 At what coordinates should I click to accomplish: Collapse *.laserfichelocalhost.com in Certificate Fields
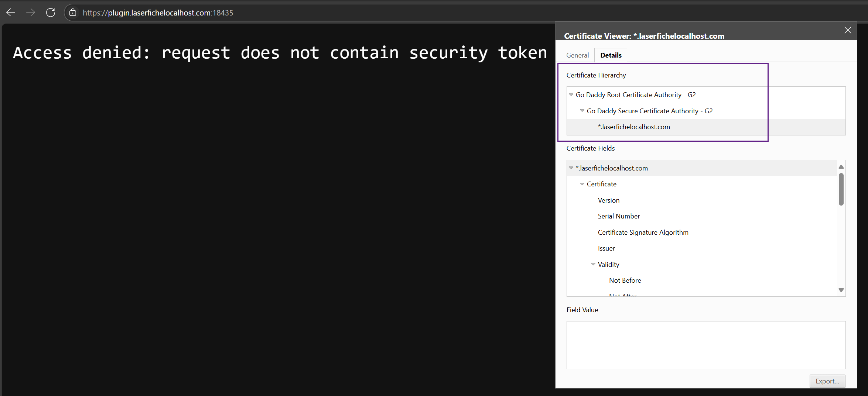click(x=571, y=168)
